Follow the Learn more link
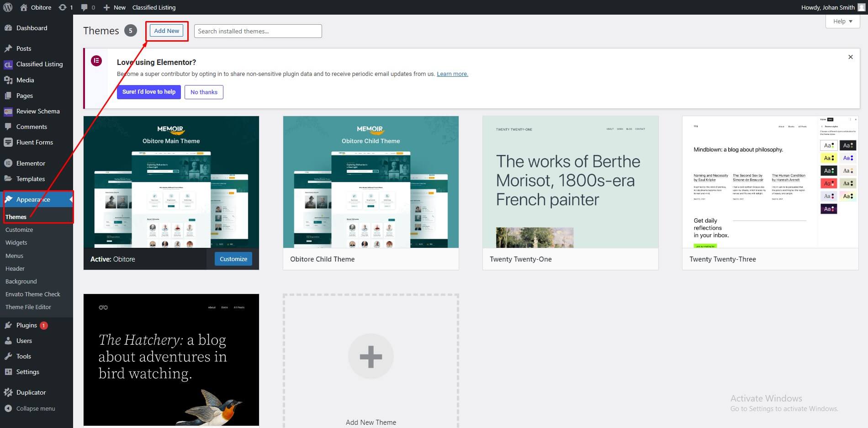Screen dimensions: 868x428 (452, 74)
